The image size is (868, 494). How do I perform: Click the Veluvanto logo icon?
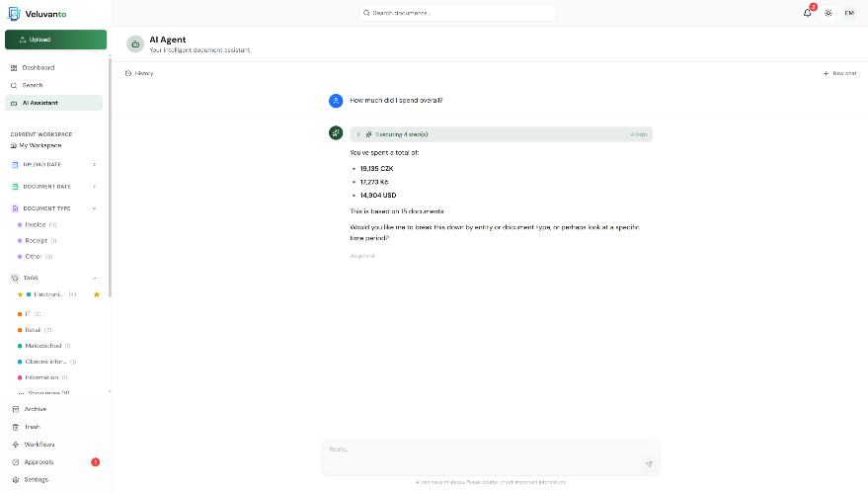[13, 14]
